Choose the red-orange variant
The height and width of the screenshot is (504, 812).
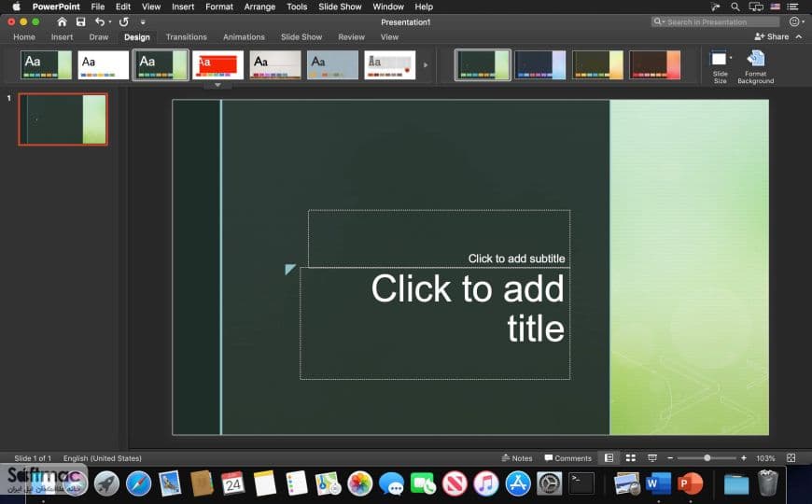(x=655, y=64)
